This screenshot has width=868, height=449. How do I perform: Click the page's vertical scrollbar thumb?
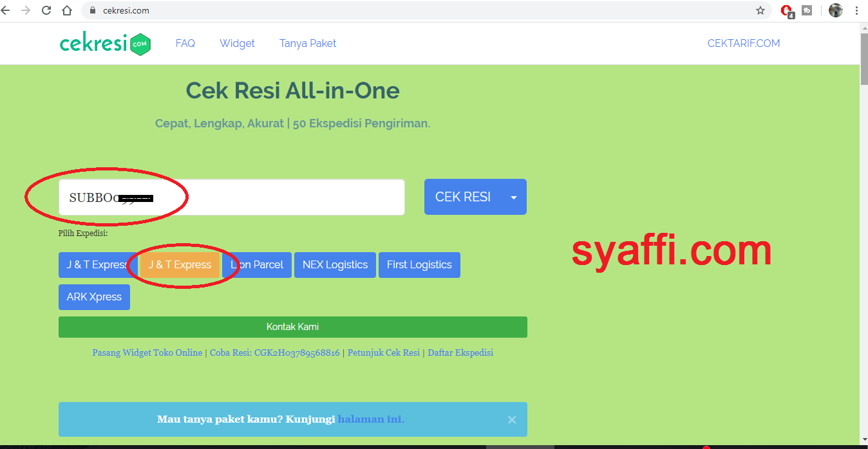pos(863,59)
